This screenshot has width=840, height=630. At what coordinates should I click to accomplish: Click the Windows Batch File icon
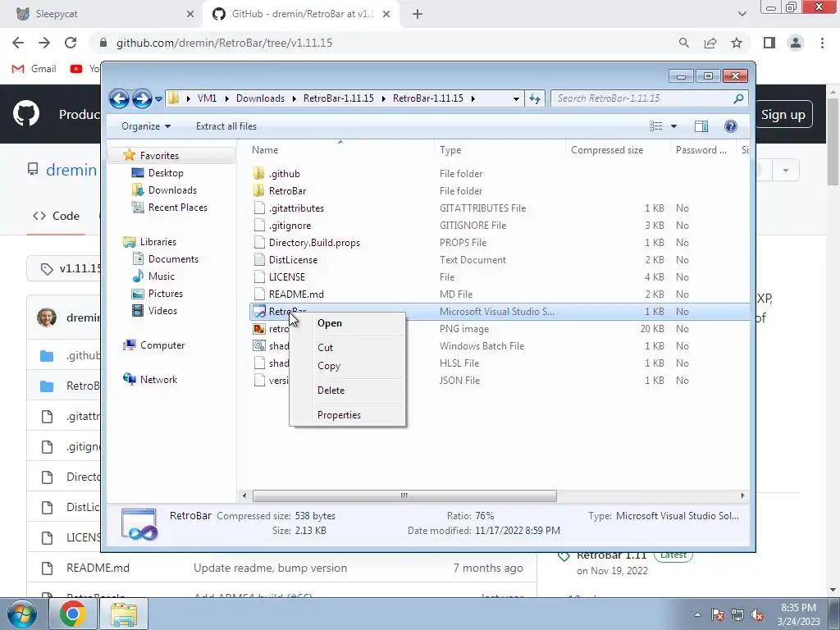click(x=258, y=346)
